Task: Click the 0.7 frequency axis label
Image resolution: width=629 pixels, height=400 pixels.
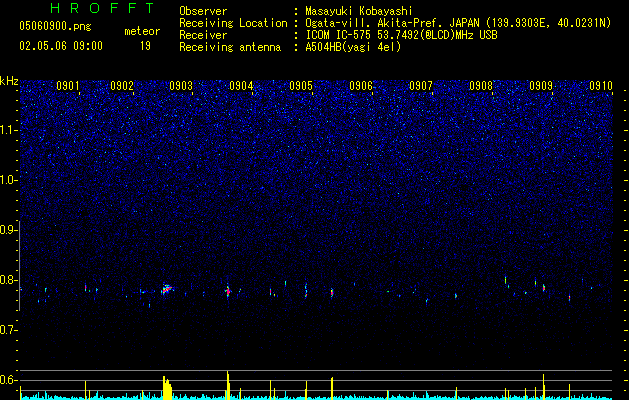Action: [8, 330]
